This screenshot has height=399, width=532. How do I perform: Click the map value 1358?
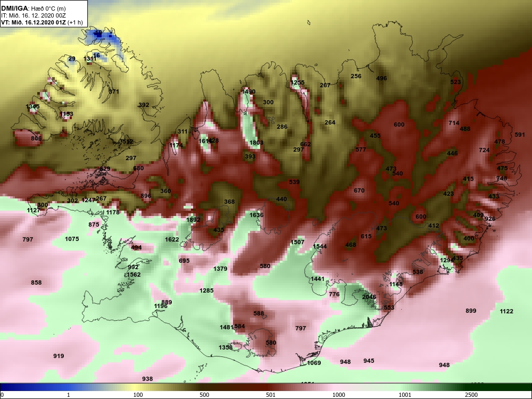[x=226, y=347]
